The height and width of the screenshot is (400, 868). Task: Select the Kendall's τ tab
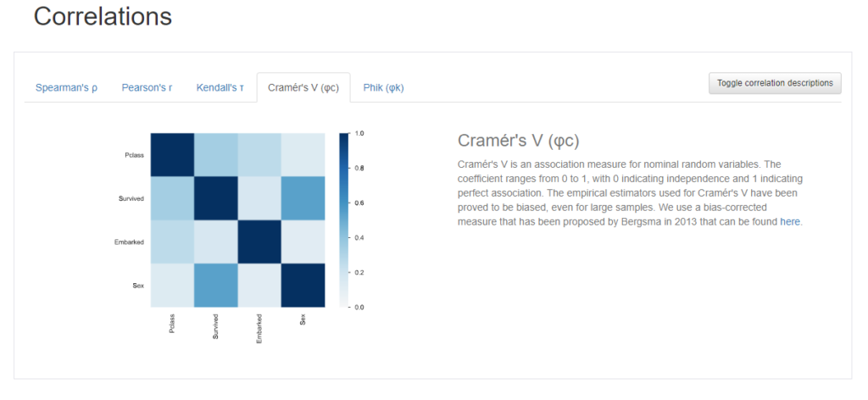click(220, 87)
